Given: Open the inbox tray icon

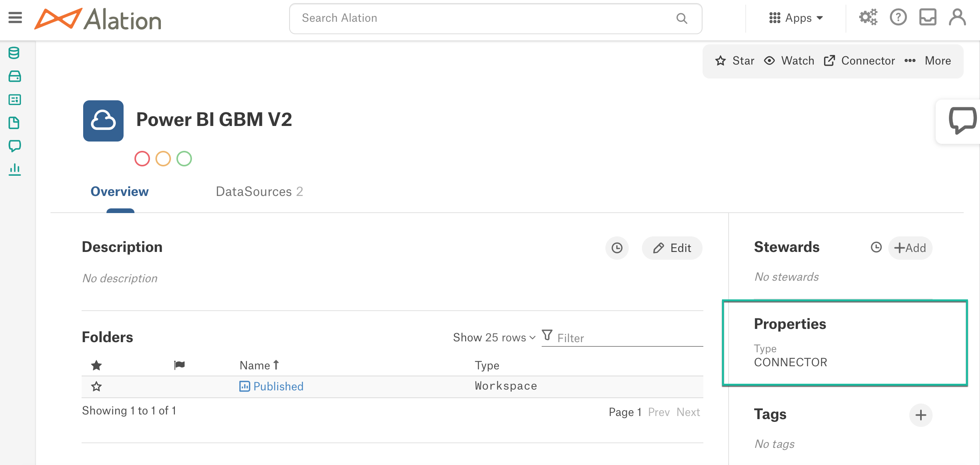Looking at the screenshot, I should click(928, 17).
